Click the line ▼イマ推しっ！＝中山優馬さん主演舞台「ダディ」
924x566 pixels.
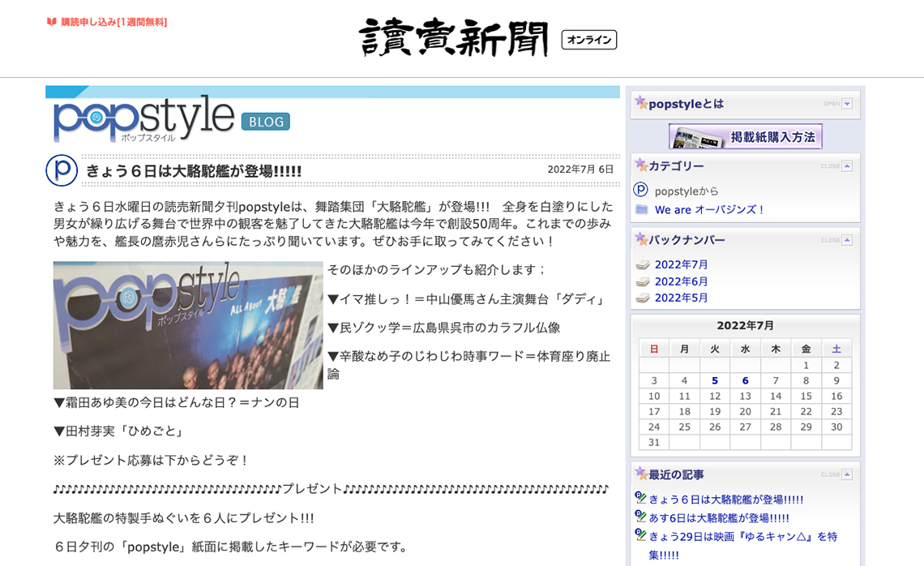coord(468,299)
